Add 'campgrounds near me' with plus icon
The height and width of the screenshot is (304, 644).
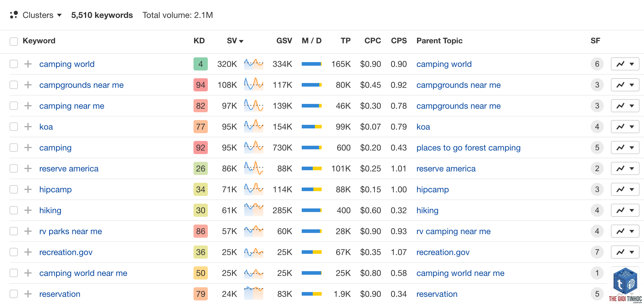pos(28,85)
